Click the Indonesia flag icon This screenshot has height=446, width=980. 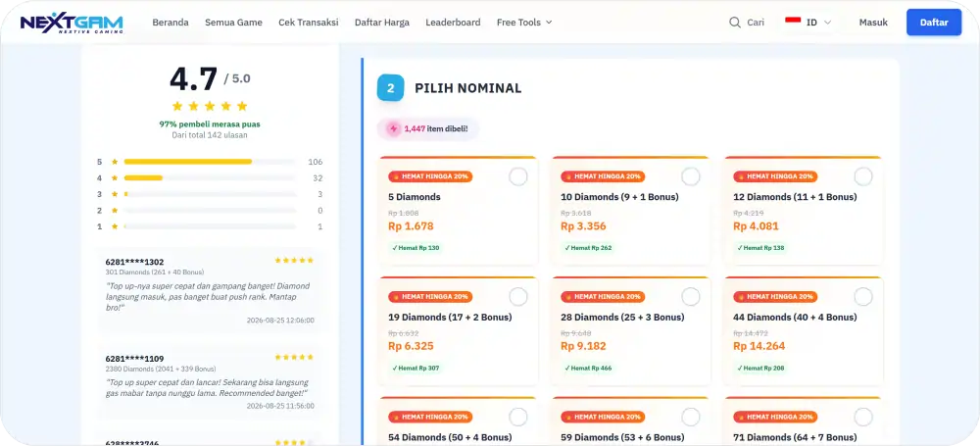793,22
